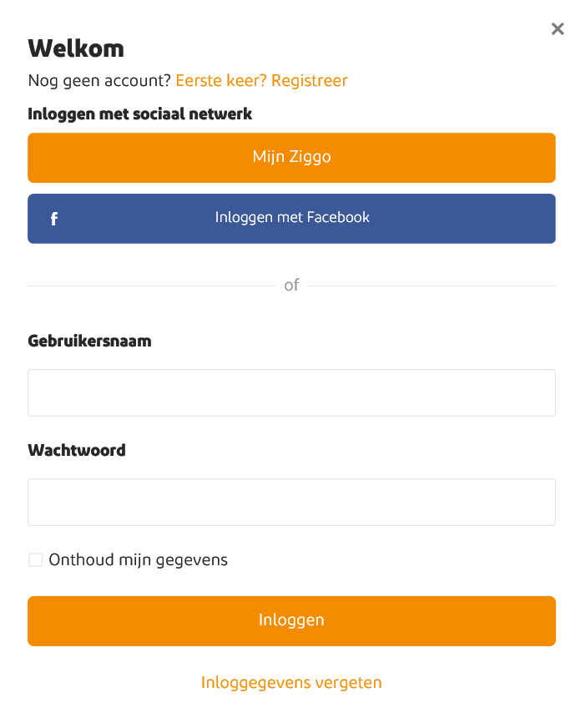Click the 'Welkom' heading
Screen dimensions: 586x728
point(76,48)
